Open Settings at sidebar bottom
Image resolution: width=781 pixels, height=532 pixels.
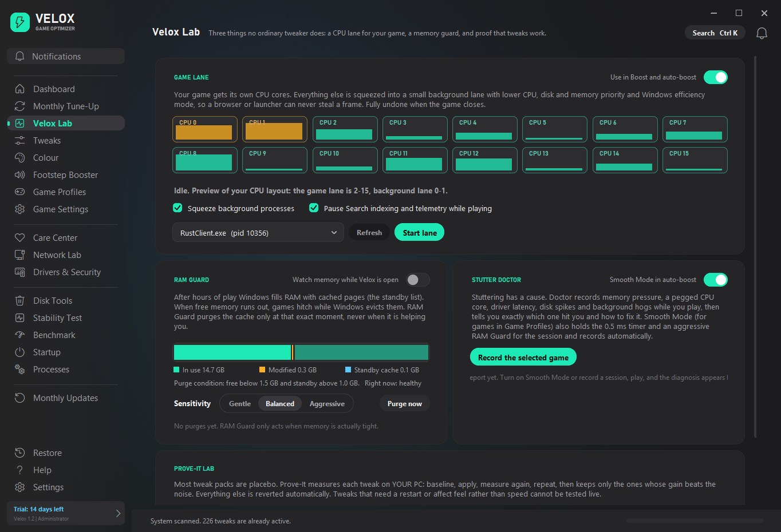[66, 487]
